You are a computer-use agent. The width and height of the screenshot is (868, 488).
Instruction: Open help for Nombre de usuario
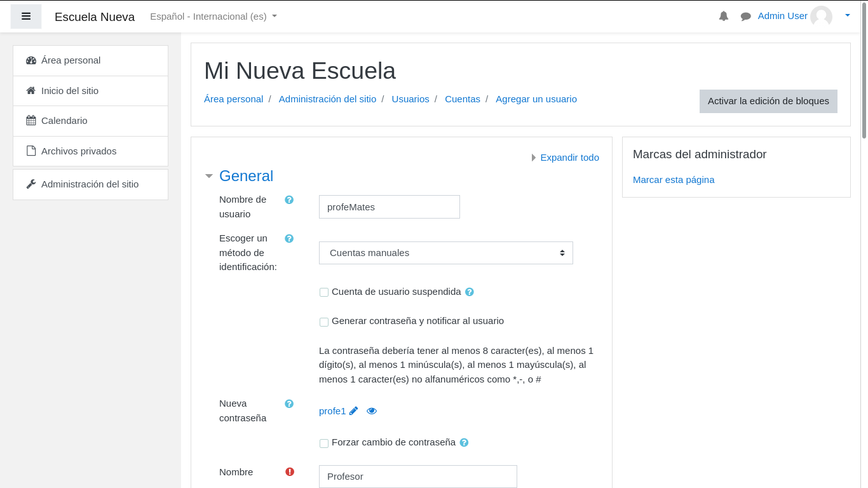[289, 200]
